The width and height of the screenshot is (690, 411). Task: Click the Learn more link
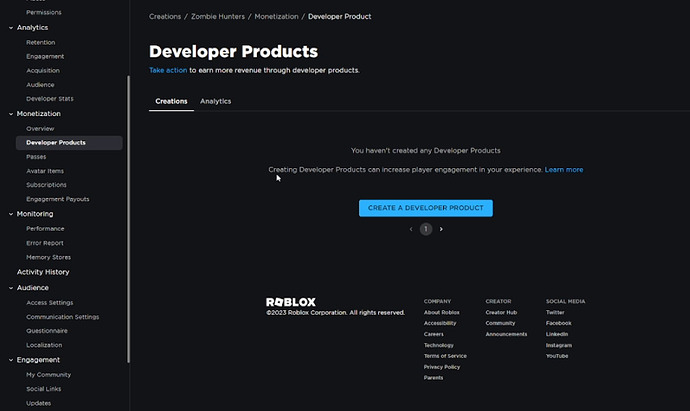(x=564, y=169)
